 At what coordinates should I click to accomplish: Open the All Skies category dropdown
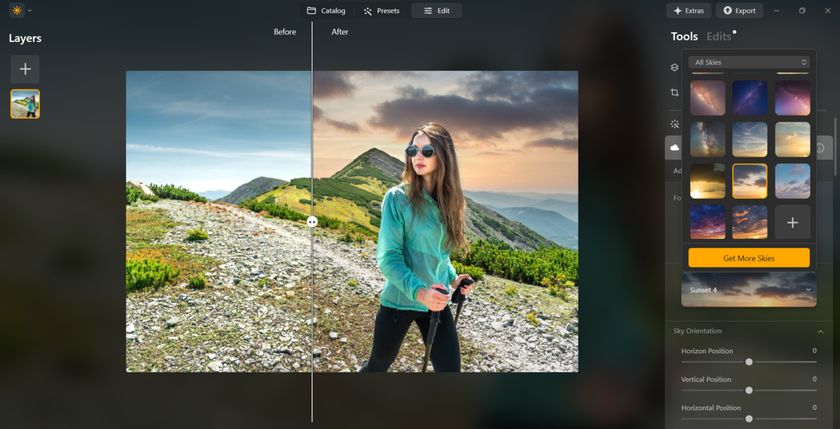point(749,62)
